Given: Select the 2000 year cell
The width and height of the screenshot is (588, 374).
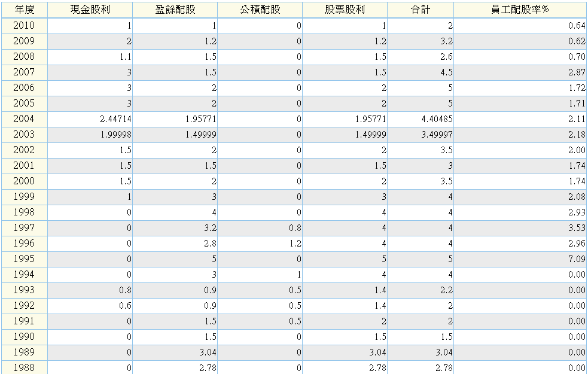Looking at the screenshot, I should tap(25, 181).
